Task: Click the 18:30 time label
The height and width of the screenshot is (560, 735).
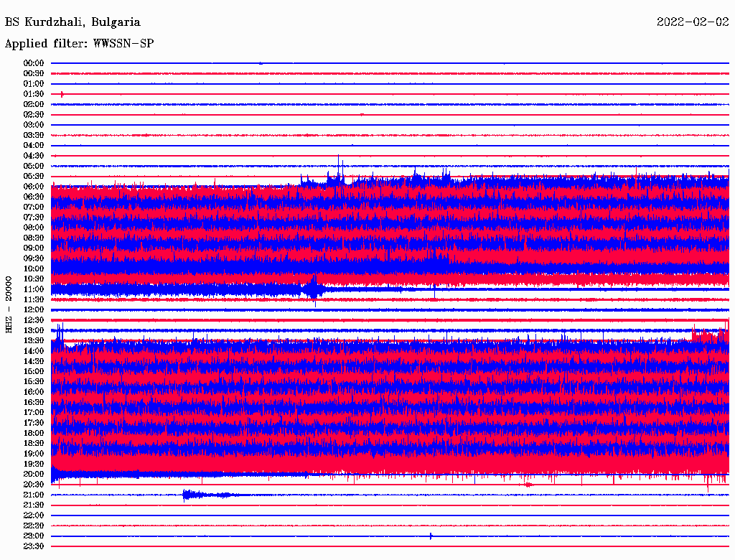Action: point(34,443)
